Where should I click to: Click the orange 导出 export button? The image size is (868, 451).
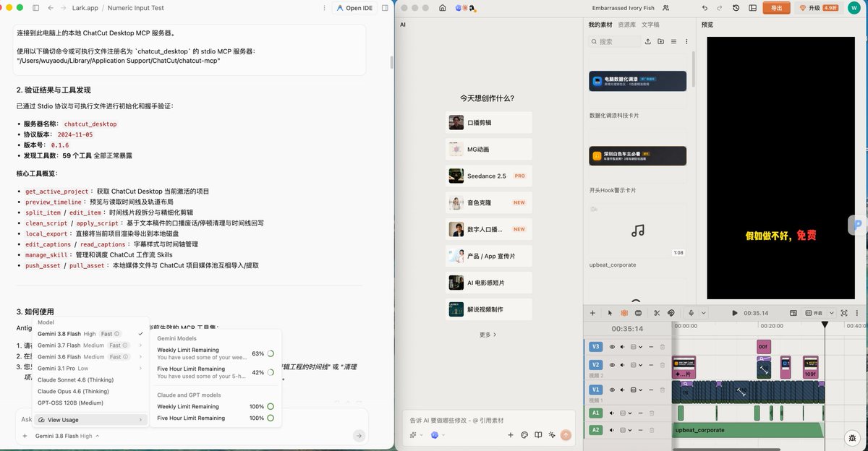pyautogui.click(x=777, y=8)
